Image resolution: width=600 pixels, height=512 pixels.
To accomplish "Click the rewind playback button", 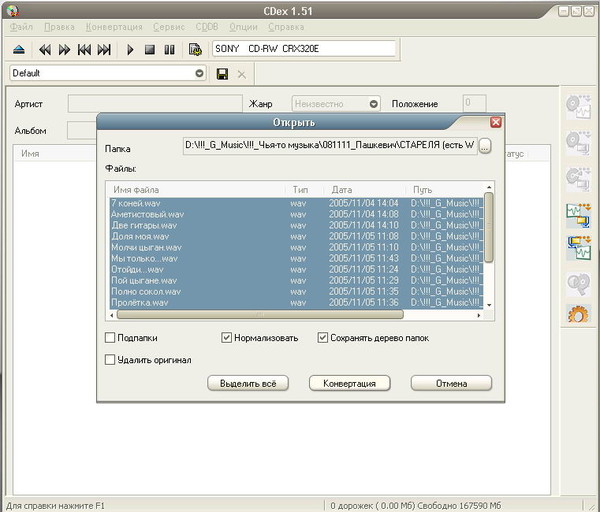I will point(45,49).
